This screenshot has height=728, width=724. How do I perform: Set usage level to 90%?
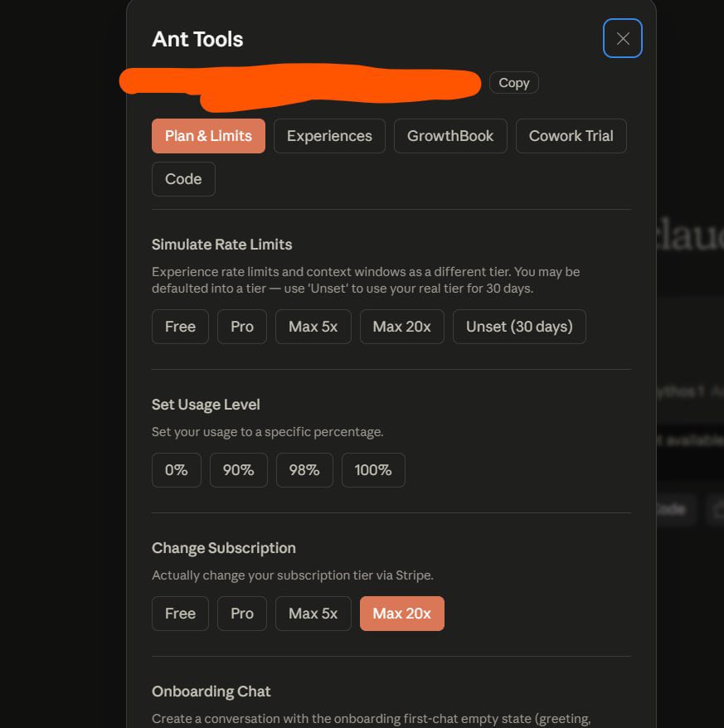coord(238,470)
